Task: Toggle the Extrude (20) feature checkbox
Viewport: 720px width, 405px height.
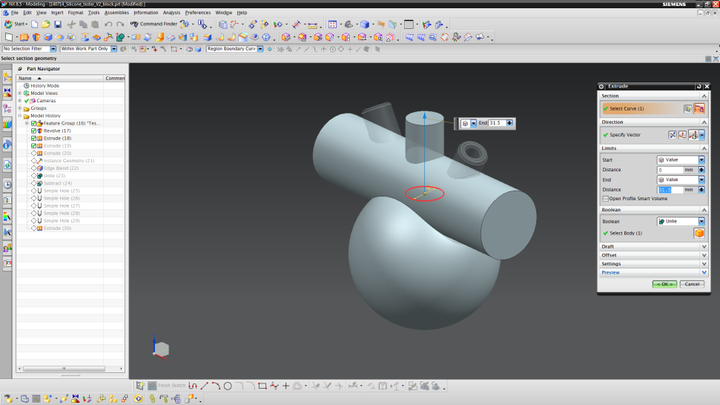Action: [34, 153]
